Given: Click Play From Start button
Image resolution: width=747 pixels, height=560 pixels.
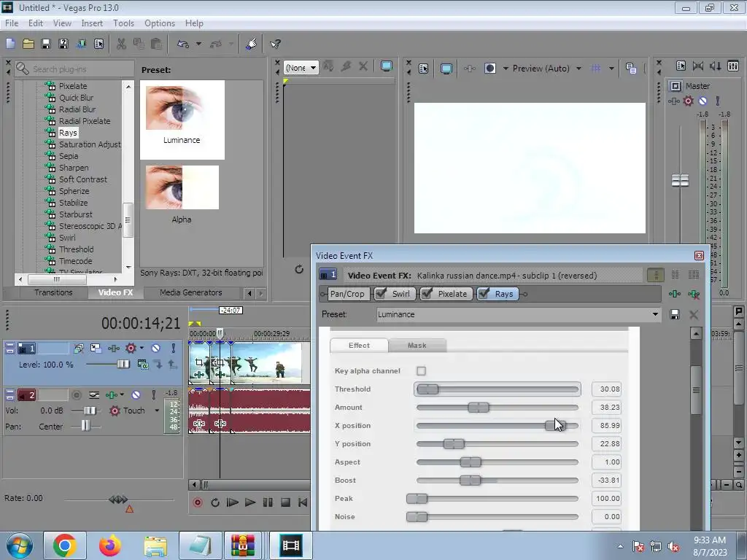Looking at the screenshot, I should pos(233,502).
